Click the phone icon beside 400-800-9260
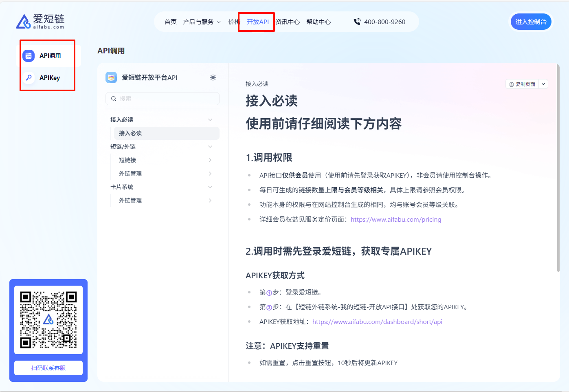This screenshot has width=569, height=392. [357, 22]
